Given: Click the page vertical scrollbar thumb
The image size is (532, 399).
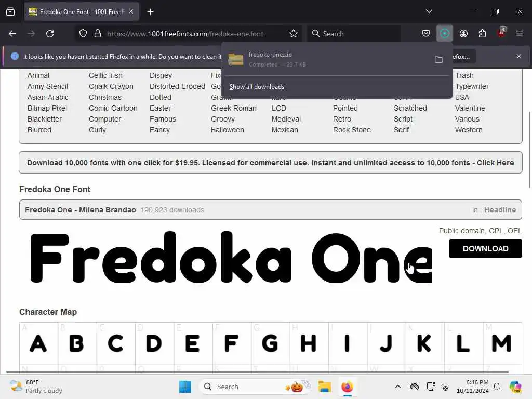Looking at the screenshot, I should pyautogui.click(x=529, y=149).
